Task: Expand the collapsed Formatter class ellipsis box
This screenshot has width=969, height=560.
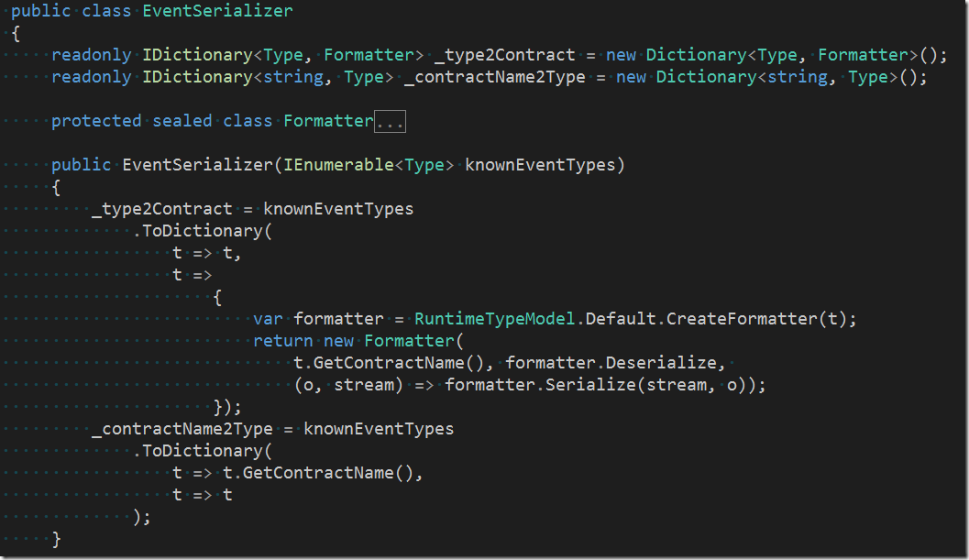Action: [390, 121]
